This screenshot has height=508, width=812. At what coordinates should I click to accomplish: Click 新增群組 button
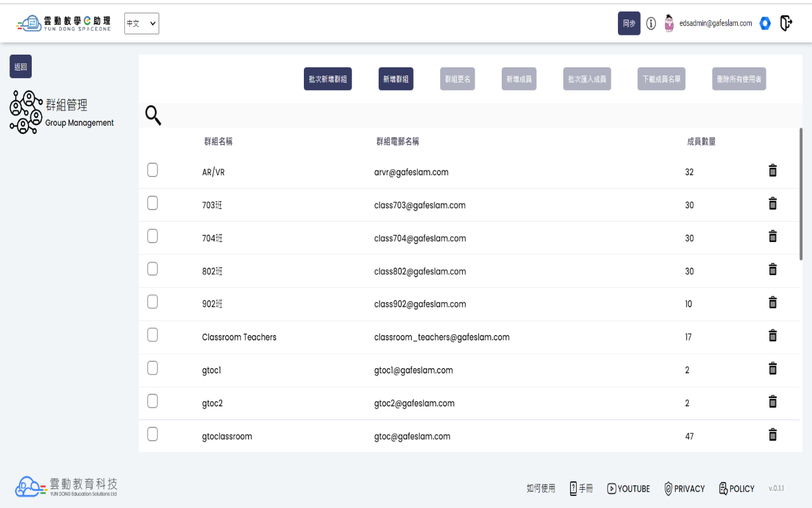[x=396, y=79]
